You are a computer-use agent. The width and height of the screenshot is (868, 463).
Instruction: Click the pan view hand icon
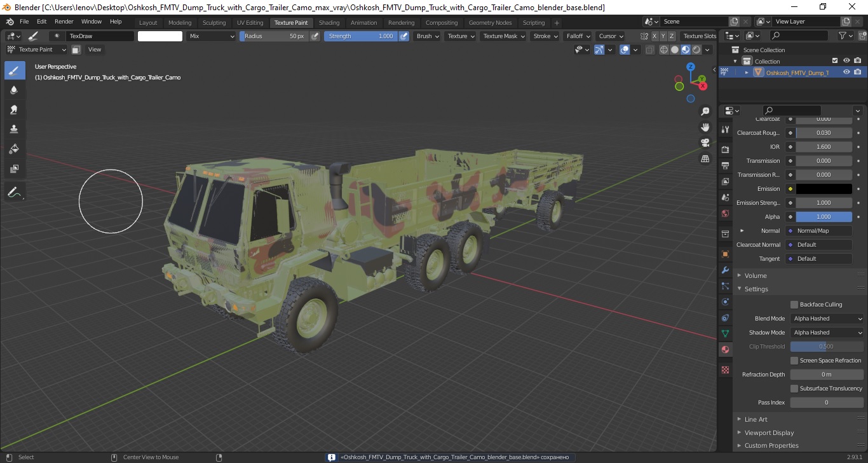705,127
